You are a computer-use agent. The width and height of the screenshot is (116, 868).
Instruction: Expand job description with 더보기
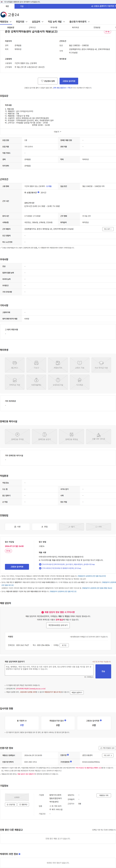(58, 132)
